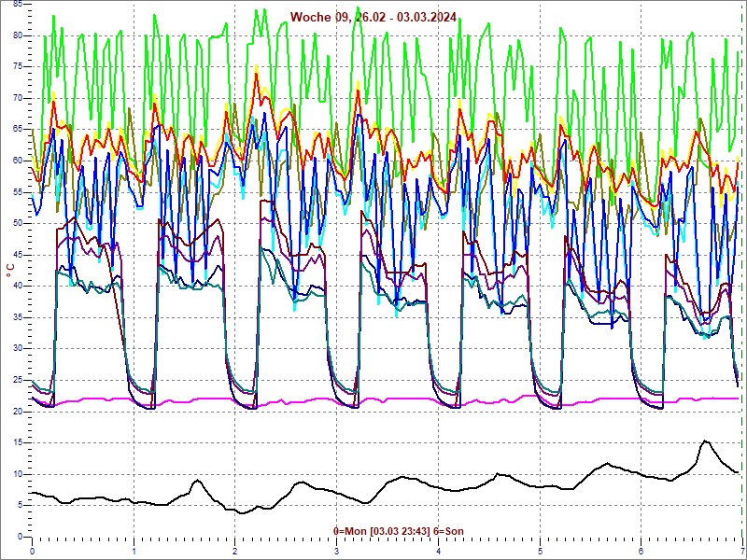Select the y-axis temperature label "70"
The width and height of the screenshot is (747, 560).
coord(18,99)
